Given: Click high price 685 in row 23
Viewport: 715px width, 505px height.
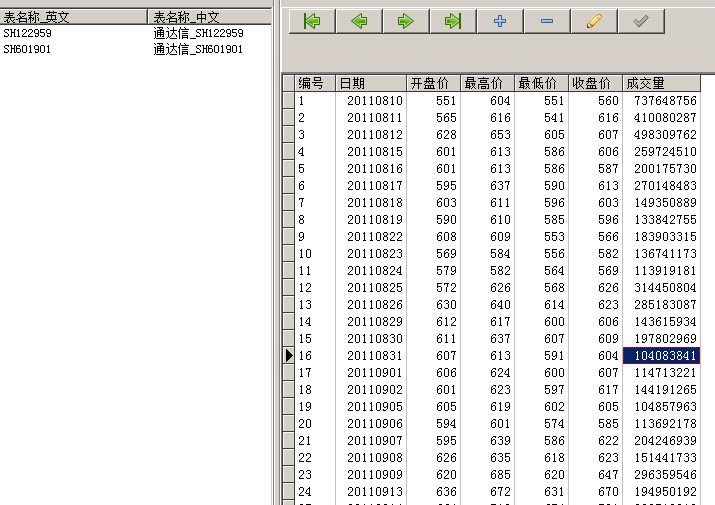Looking at the screenshot, I should pyautogui.click(x=487, y=474).
